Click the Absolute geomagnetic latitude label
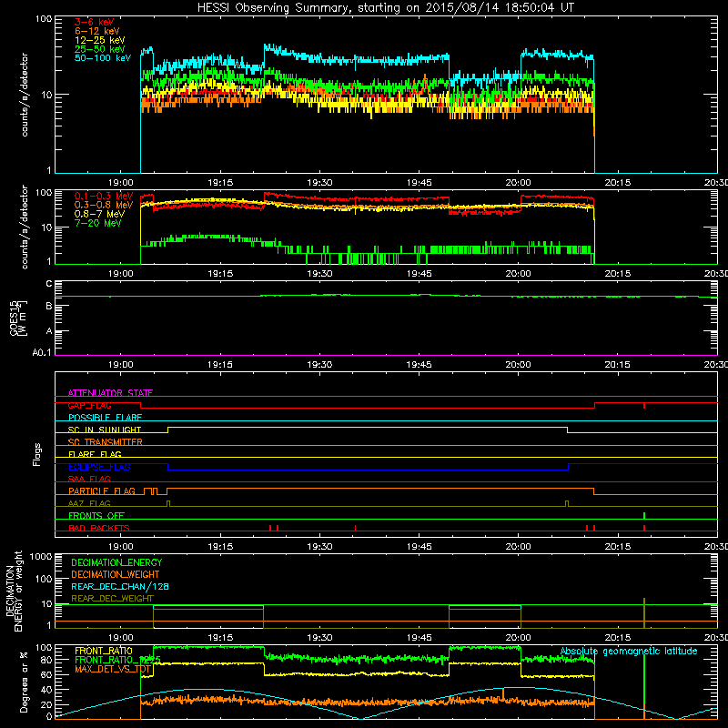 click(629, 652)
